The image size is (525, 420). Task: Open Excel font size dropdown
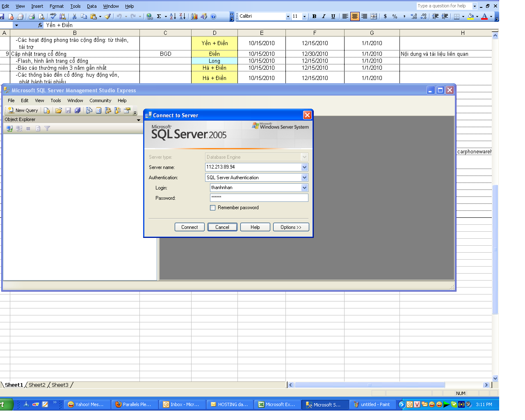(x=304, y=16)
